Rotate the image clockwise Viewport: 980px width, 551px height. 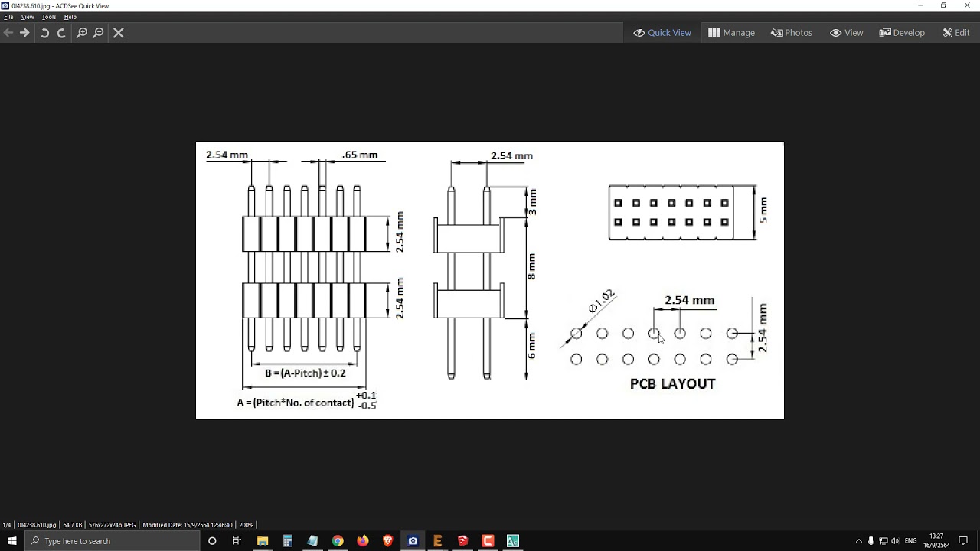click(61, 33)
